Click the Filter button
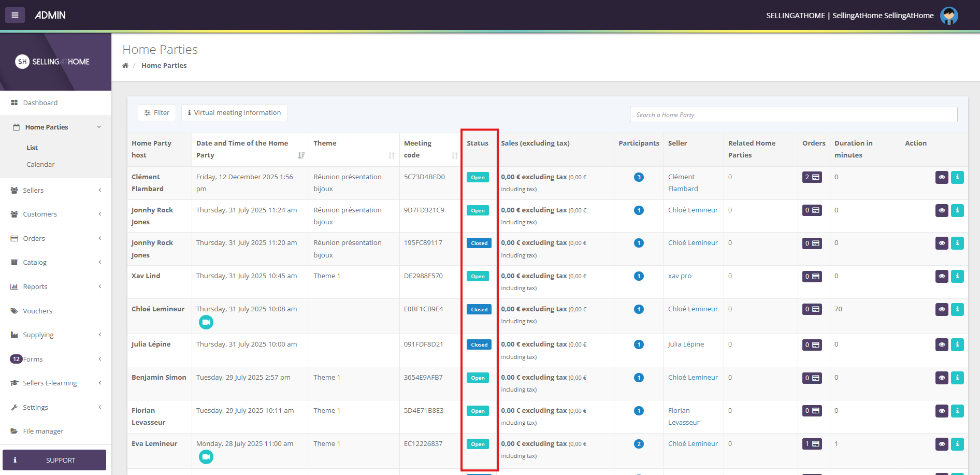The width and height of the screenshot is (980, 475). [x=157, y=112]
